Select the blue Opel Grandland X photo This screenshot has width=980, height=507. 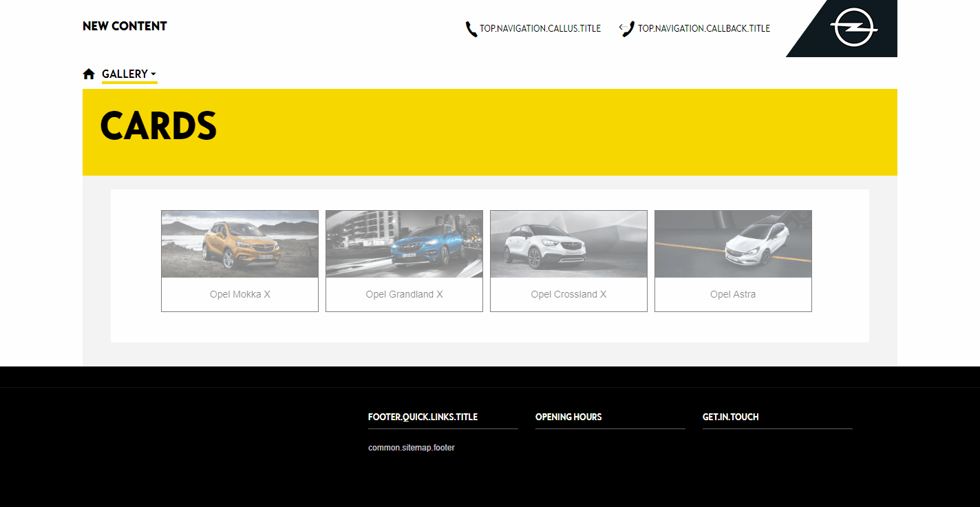pos(404,244)
